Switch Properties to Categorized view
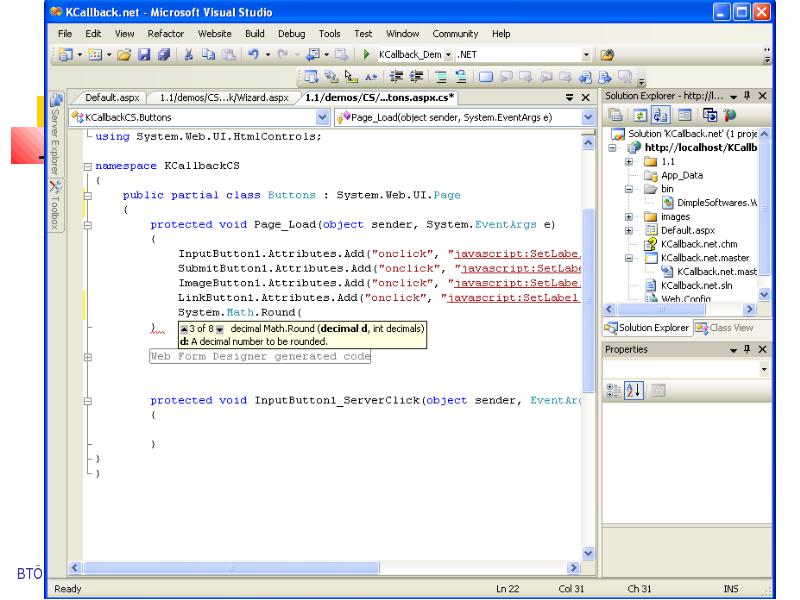Image resolution: width=800 pixels, height=600 pixels. [x=613, y=391]
